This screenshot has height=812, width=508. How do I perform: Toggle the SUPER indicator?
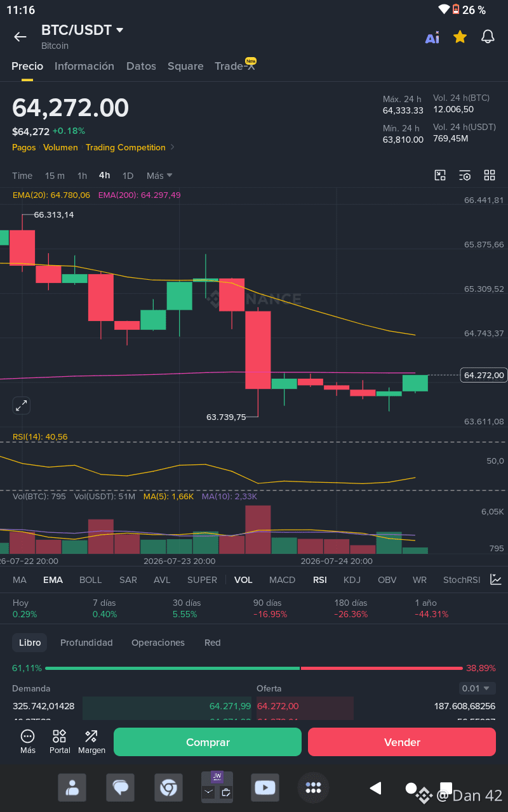(x=202, y=580)
